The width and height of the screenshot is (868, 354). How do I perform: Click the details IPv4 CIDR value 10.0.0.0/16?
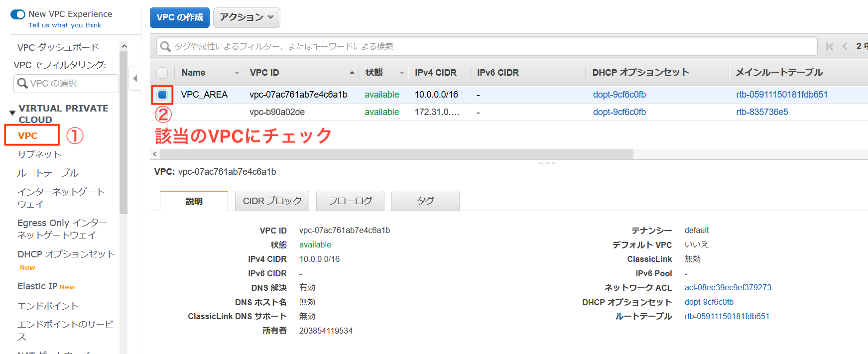click(x=319, y=259)
